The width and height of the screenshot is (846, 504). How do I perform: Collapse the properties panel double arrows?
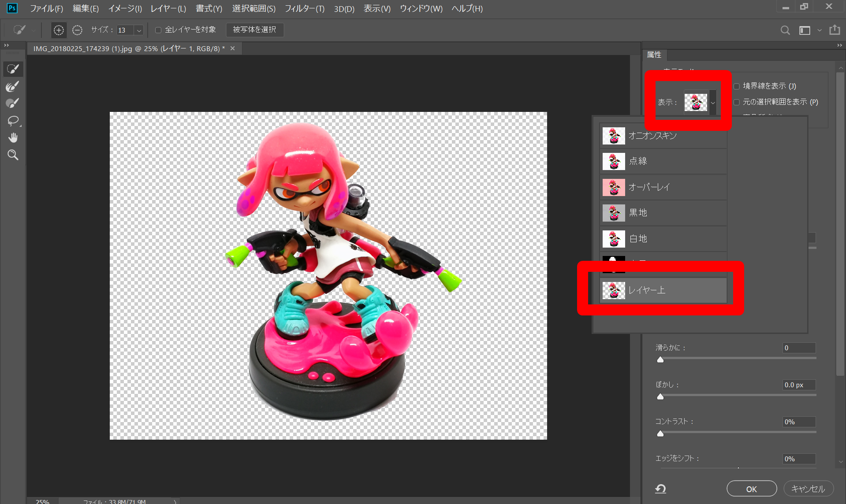[x=839, y=45]
